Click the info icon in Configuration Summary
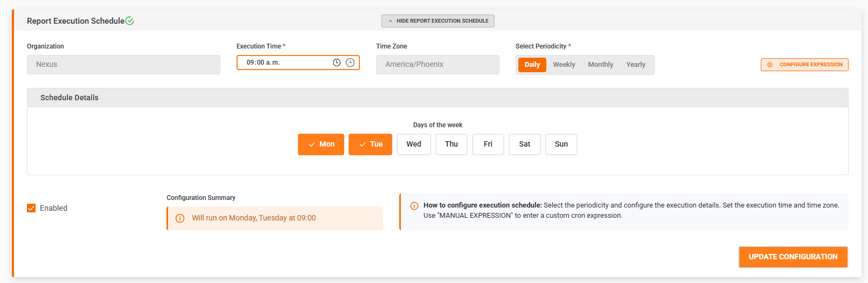 [x=180, y=218]
